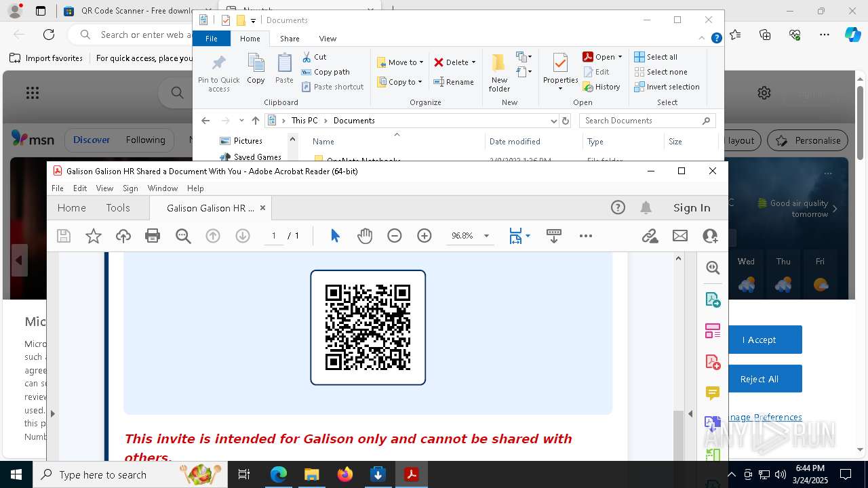This screenshot has width=868, height=488.
Task: Open Create PDF tool in right pane
Action: coord(713,362)
